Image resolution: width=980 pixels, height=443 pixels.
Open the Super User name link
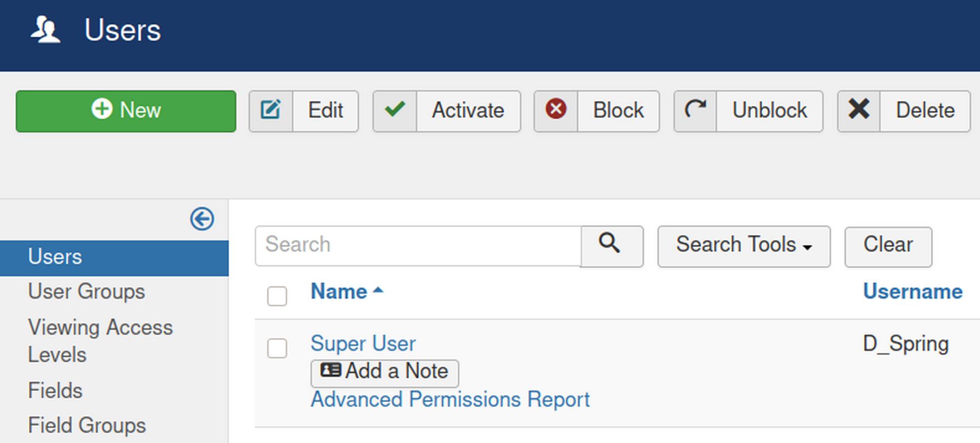363,343
